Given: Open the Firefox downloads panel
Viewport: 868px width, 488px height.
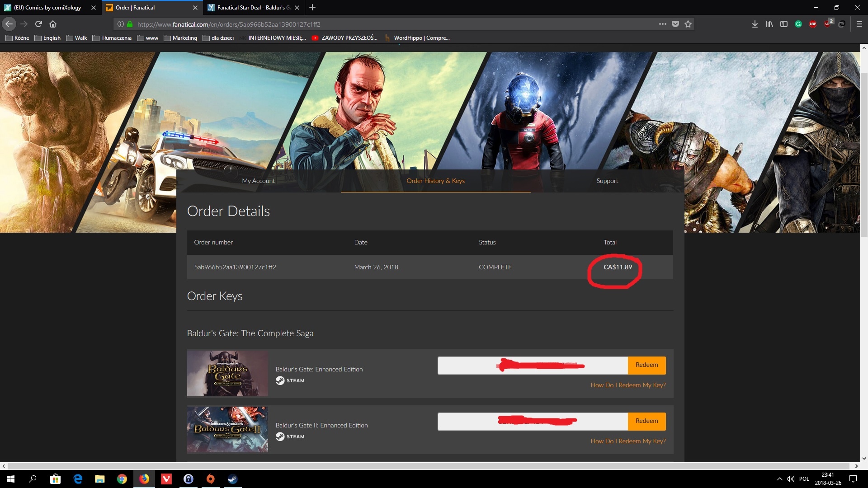Looking at the screenshot, I should coord(755,24).
